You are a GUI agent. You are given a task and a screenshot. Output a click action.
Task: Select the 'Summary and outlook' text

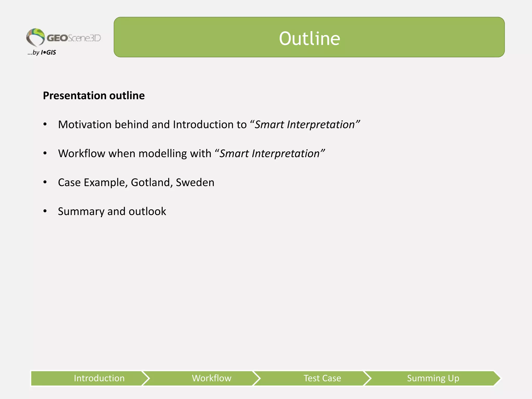click(112, 211)
